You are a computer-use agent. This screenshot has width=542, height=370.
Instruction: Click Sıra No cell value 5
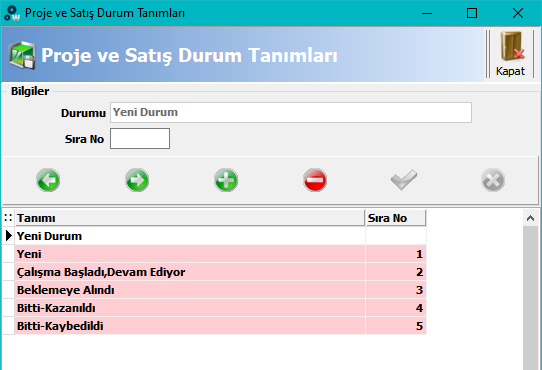click(396, 326)
